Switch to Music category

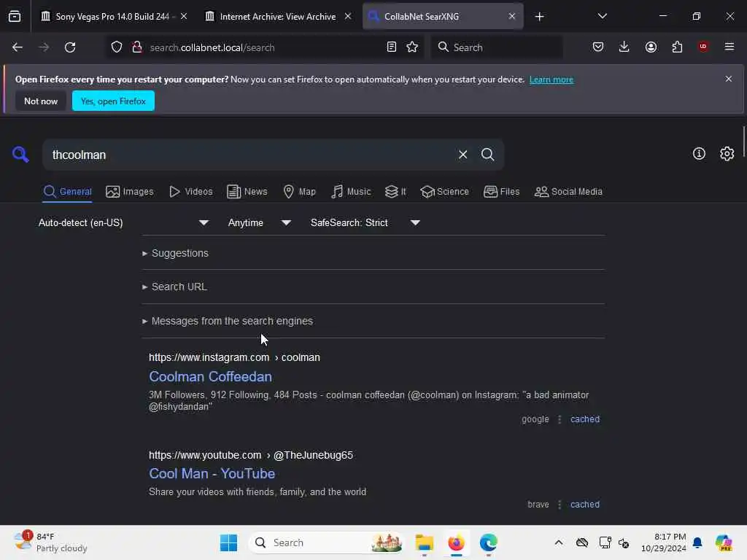(x=351, y=192)
